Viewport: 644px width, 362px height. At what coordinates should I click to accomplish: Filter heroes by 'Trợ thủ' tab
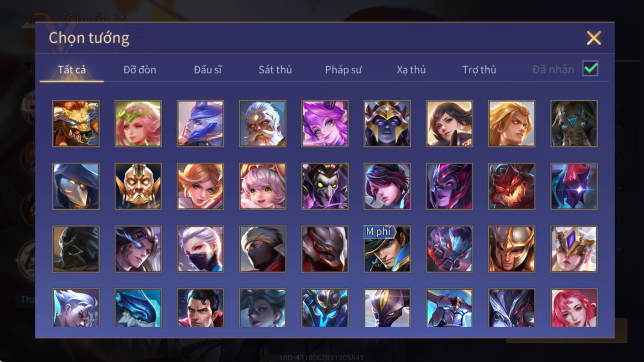[479, 70]
